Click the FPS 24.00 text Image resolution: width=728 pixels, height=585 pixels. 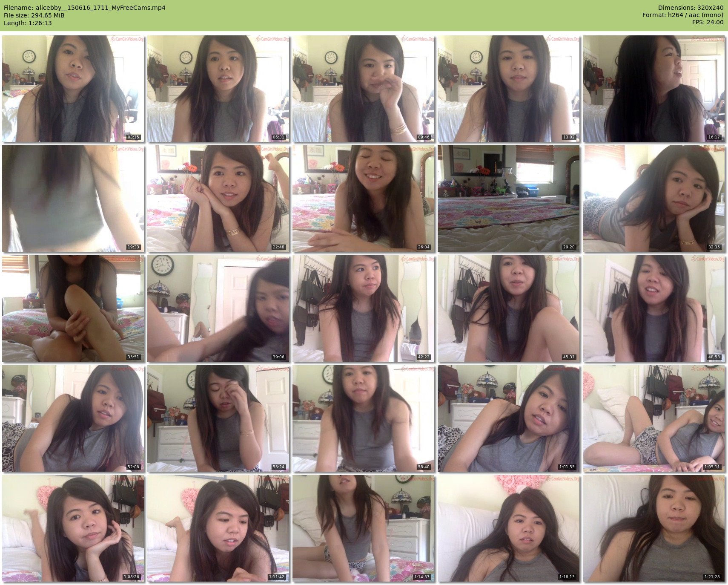tap(708, 22)
